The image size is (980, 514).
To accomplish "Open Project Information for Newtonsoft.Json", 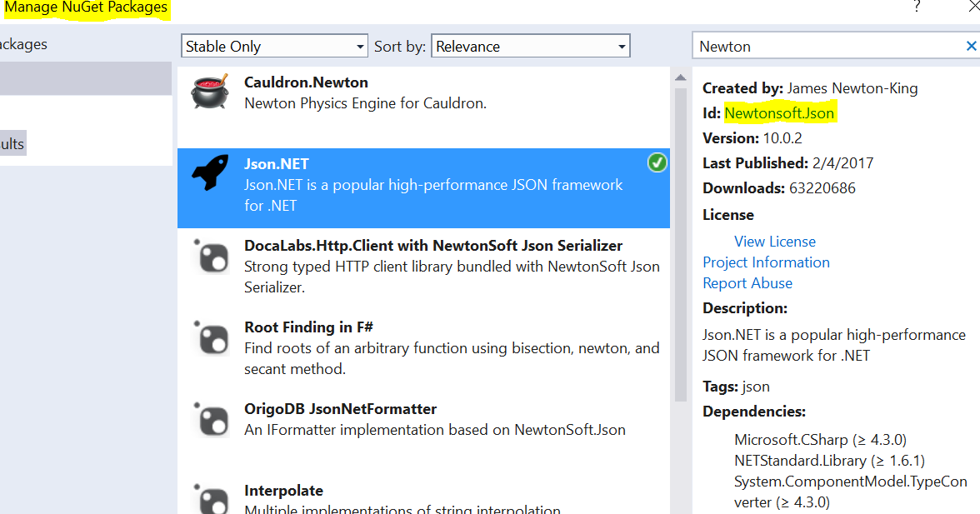I will [765, 262].
